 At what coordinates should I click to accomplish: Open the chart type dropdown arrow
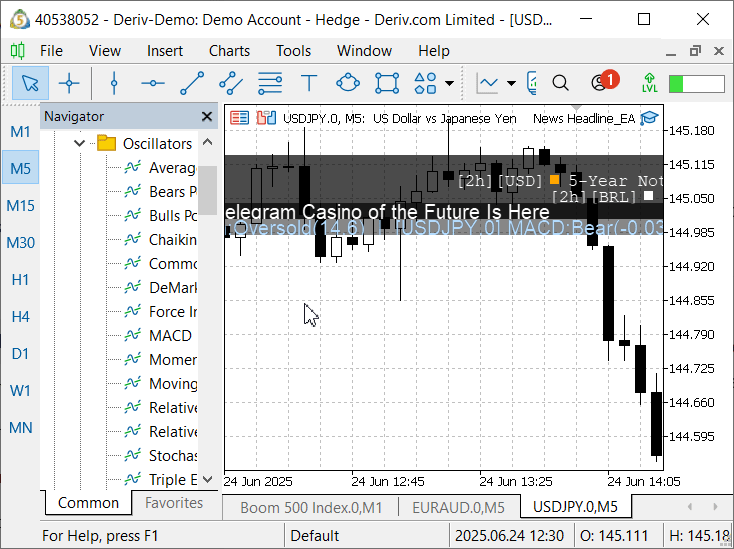511,84
